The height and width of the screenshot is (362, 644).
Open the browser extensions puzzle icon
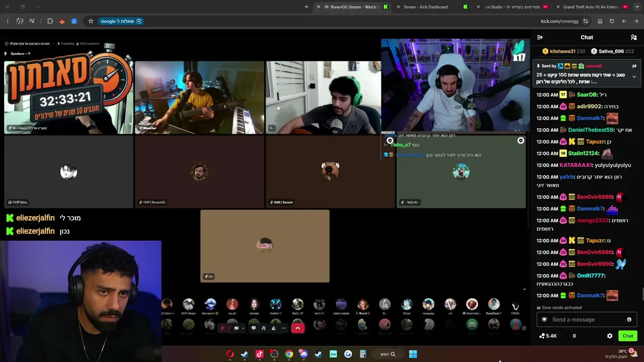[x=50, y=21]
